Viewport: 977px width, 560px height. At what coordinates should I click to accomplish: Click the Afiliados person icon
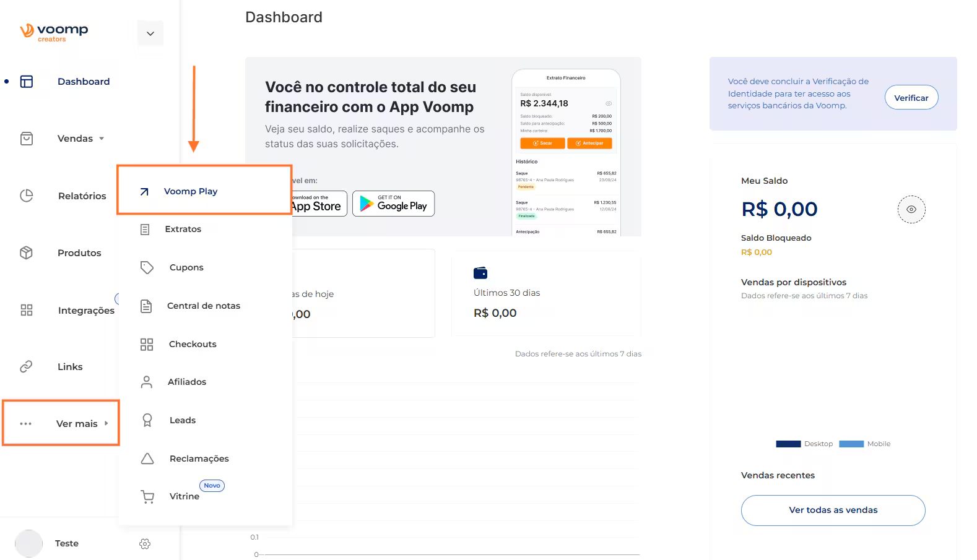tap(147, 382)
